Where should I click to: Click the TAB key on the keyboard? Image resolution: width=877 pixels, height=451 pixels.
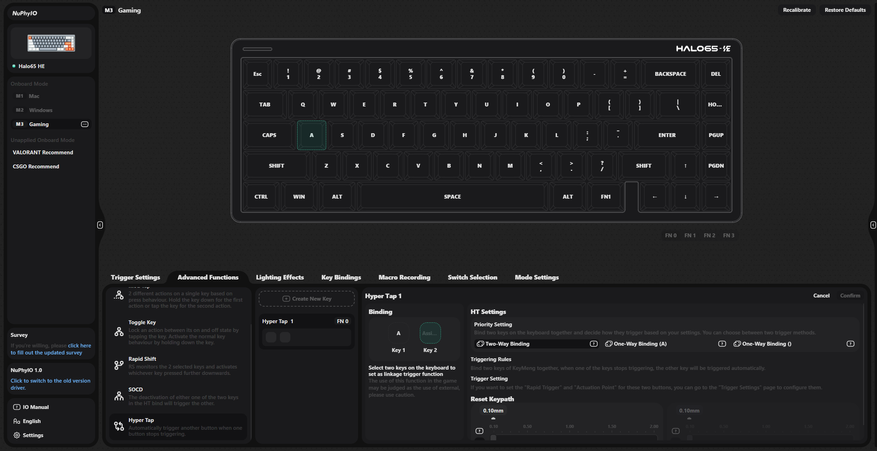265,105
